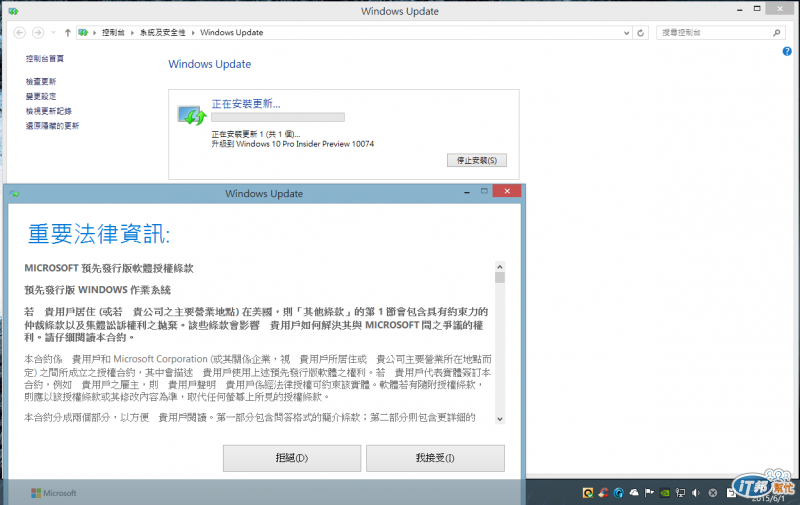
Task: Go up one level with the Up arrow
Action: coord(67,33)
